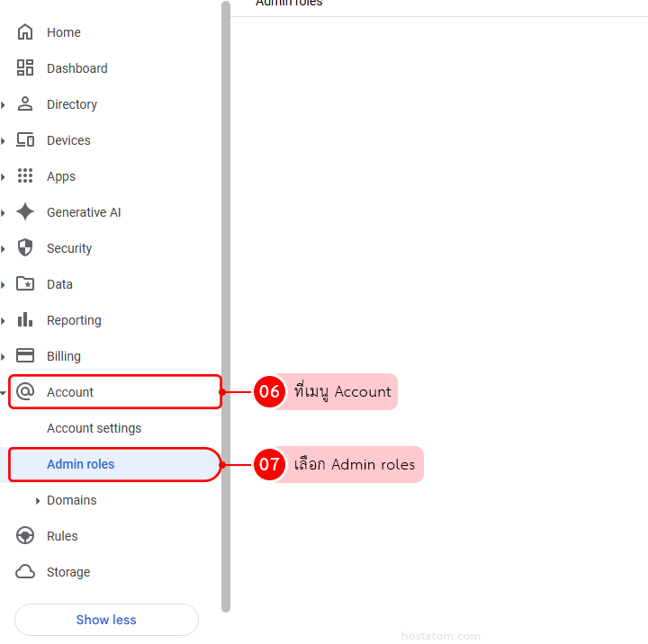
Task: Expand the Domains submenu arrow
Action: pos(37,501)
